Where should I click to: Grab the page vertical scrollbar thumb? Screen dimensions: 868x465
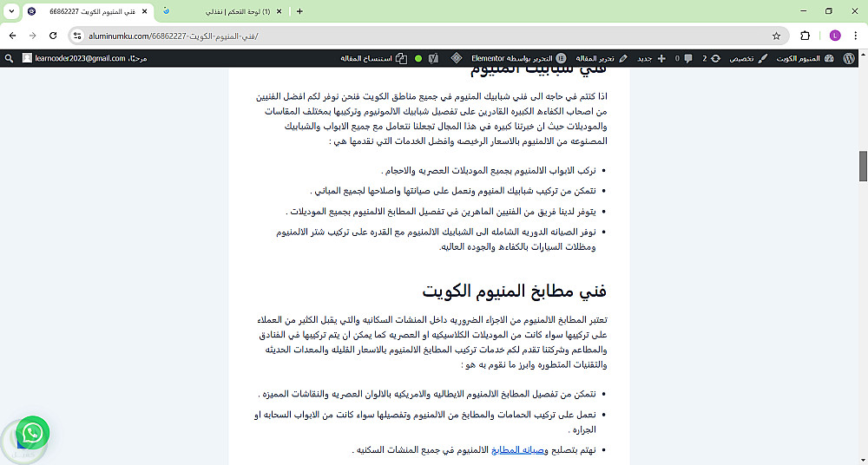[x=863, y=166]
